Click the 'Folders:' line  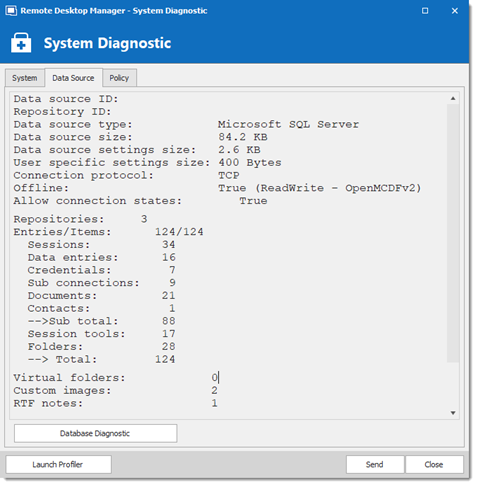click(101, 346)
